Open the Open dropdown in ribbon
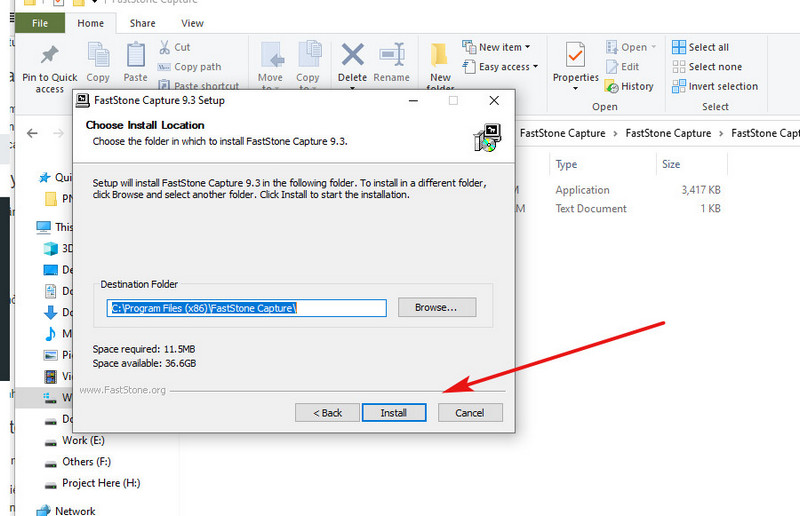Viewport: 800px width, 516px height. 631,47
